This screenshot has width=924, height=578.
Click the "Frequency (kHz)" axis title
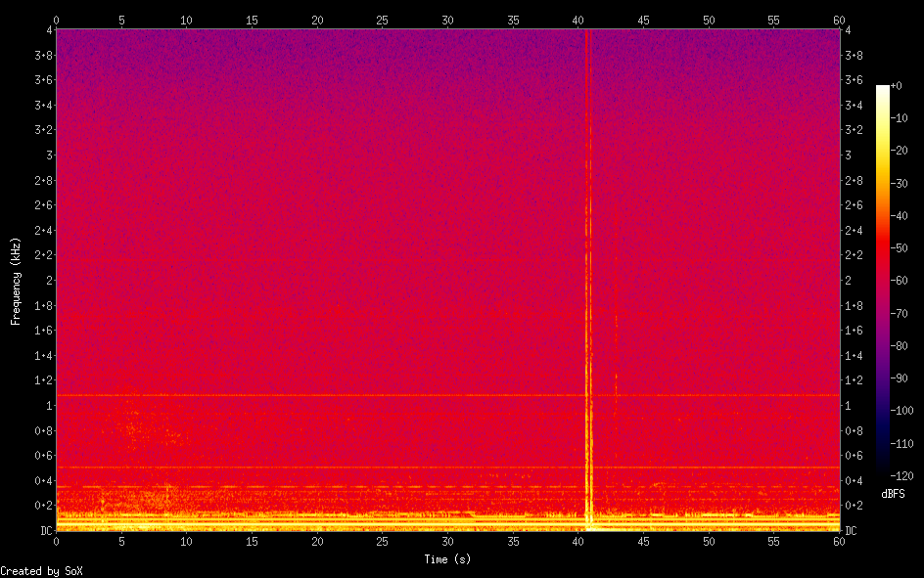pos(16,282)
